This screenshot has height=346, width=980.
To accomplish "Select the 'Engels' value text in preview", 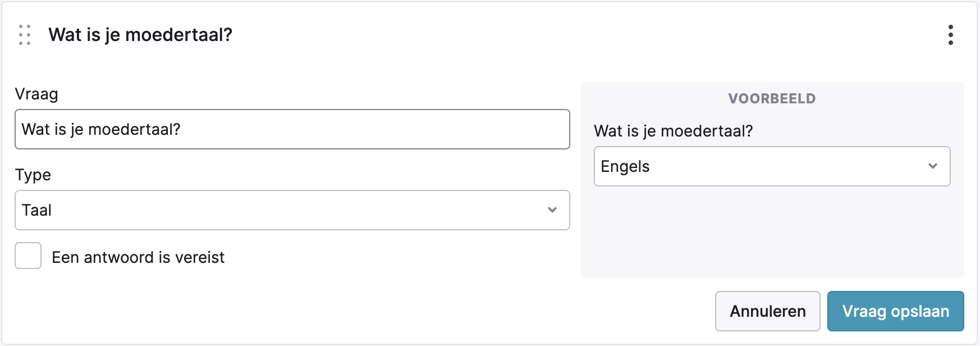I will pyautogui.click(x=625, y=166).
